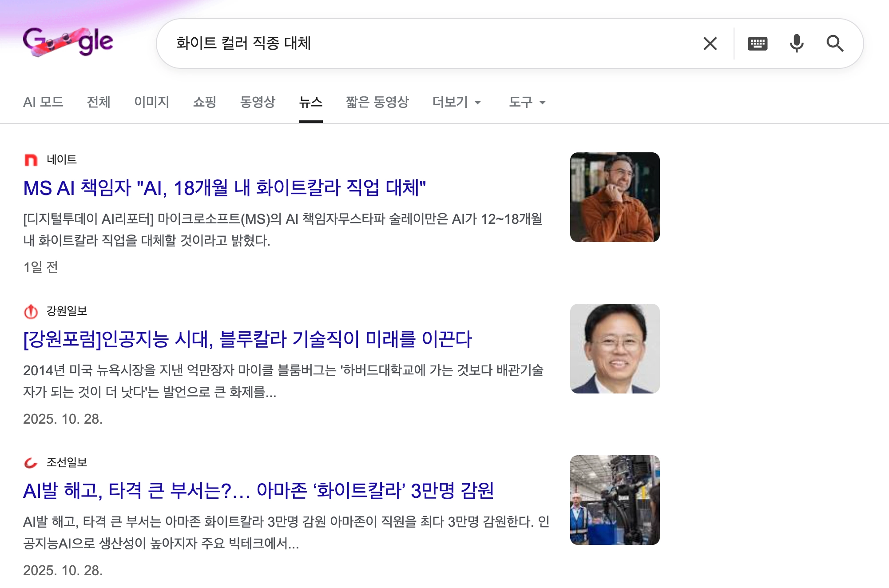Click the 조선일보 favicon icon

pos(31,463)
